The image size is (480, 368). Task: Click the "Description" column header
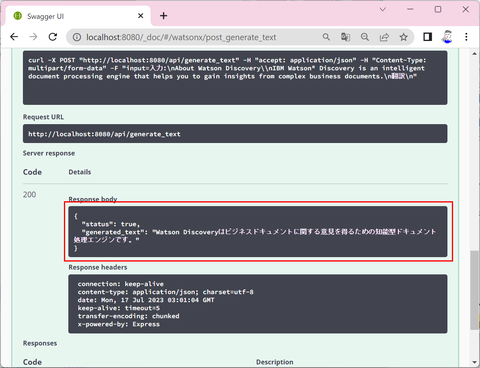[275, 362]
